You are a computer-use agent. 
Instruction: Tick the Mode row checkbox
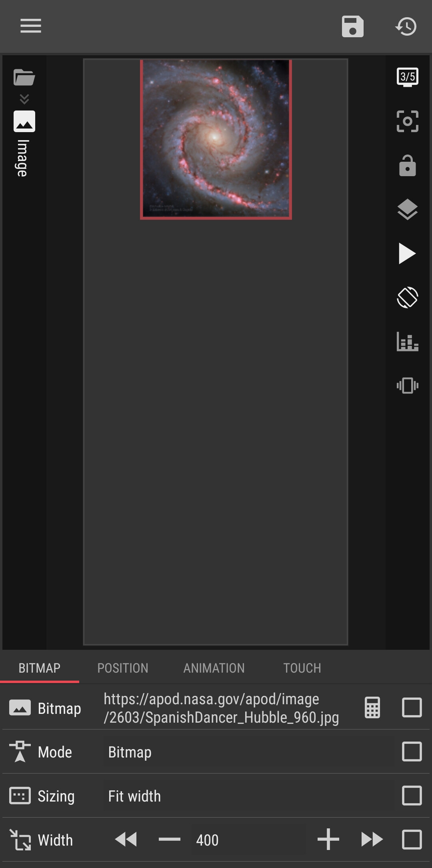pyautogui.click(x=412, y=751)
